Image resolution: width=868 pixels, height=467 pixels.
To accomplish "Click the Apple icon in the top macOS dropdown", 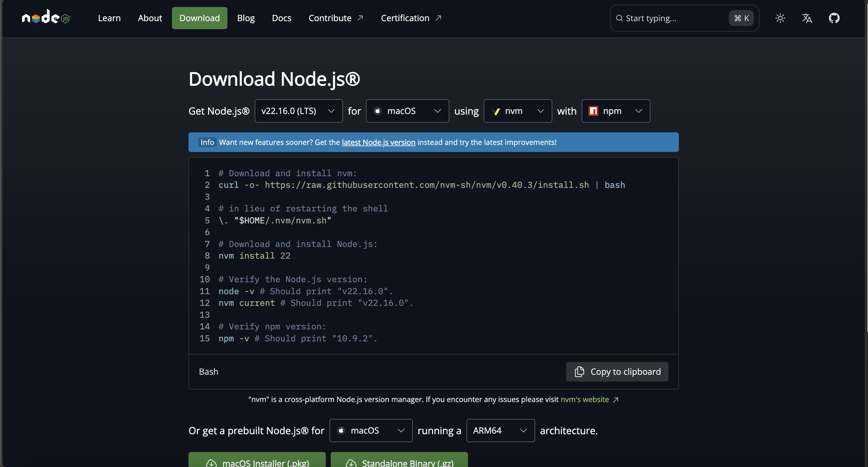I will [x=378, y=111].
